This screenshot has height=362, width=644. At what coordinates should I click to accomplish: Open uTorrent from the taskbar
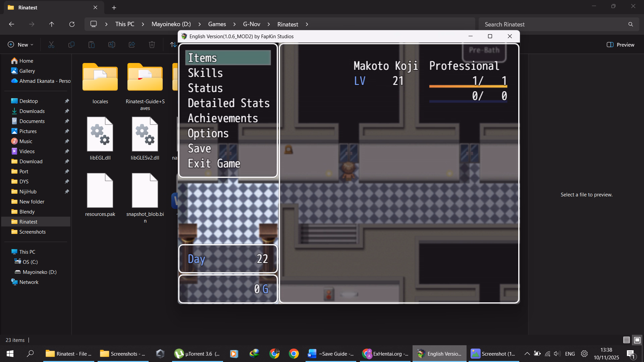(x=197, y=354)
